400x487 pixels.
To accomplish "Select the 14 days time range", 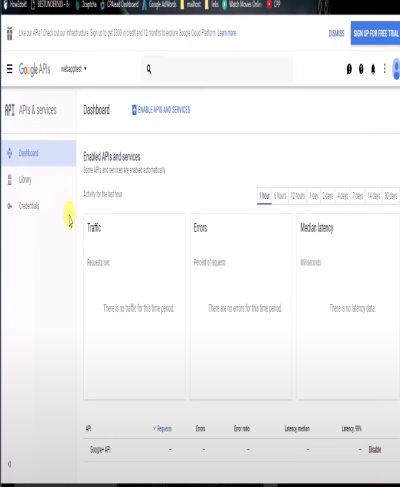I will click(374, 196).
